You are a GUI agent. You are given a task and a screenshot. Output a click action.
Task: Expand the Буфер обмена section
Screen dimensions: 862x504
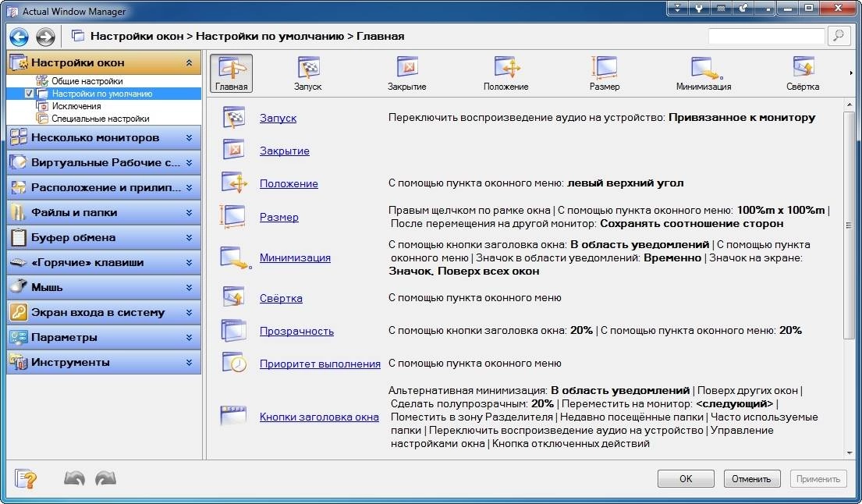[x=189, y=237]
